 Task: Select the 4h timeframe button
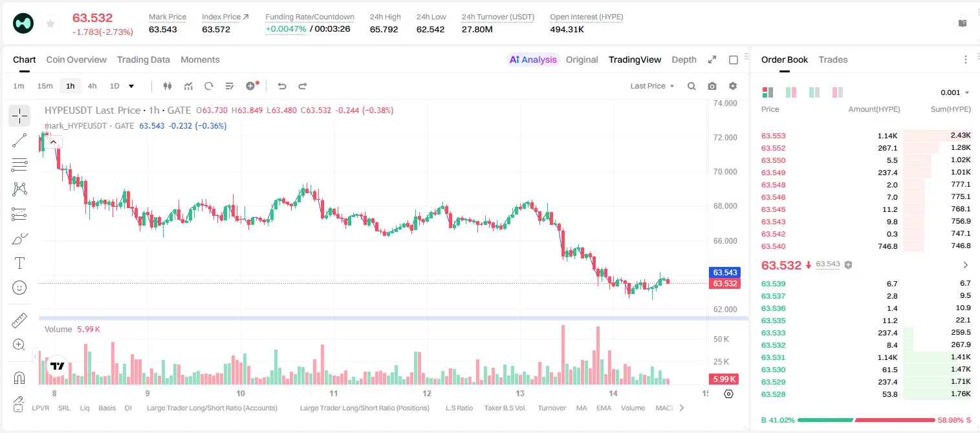click(93, 86)
